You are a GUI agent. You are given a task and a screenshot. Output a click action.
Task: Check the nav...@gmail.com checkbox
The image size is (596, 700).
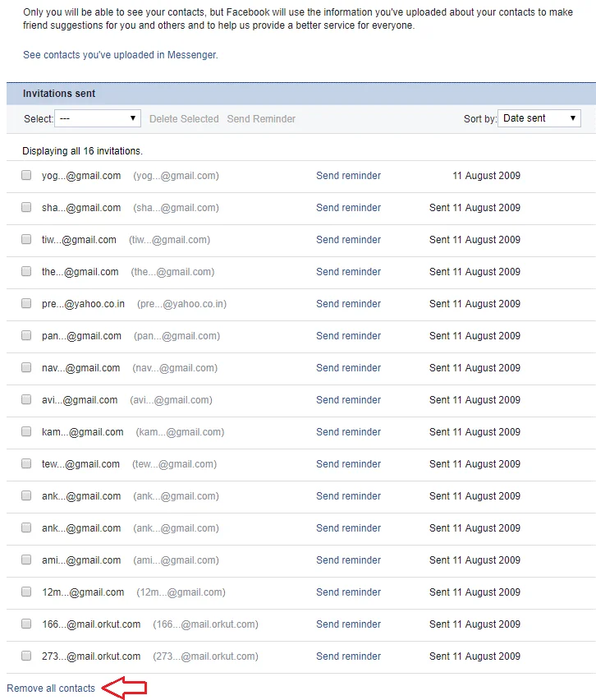point(26,367)
